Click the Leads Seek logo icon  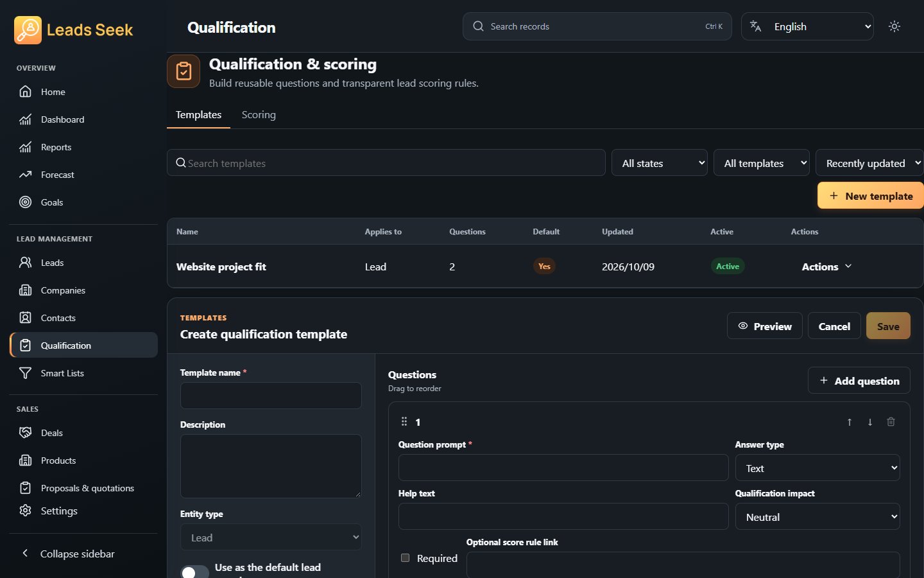coord(28,30)
